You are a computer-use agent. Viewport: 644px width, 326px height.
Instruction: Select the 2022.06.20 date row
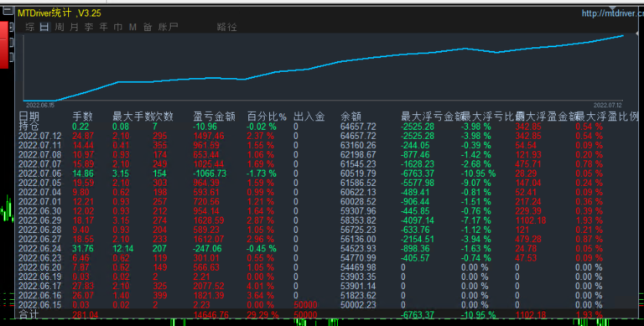pyautogui.click(x=40, y=267)
